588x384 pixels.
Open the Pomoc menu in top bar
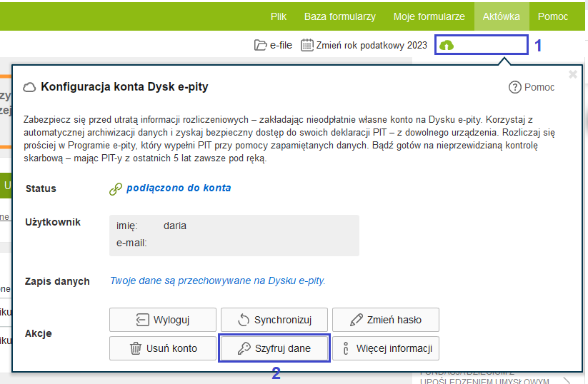pyautogui.click(x=553, y=16)
